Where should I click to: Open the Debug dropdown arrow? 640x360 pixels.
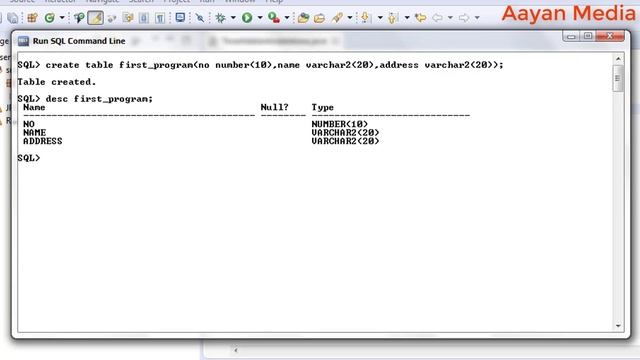pos(233,18)
